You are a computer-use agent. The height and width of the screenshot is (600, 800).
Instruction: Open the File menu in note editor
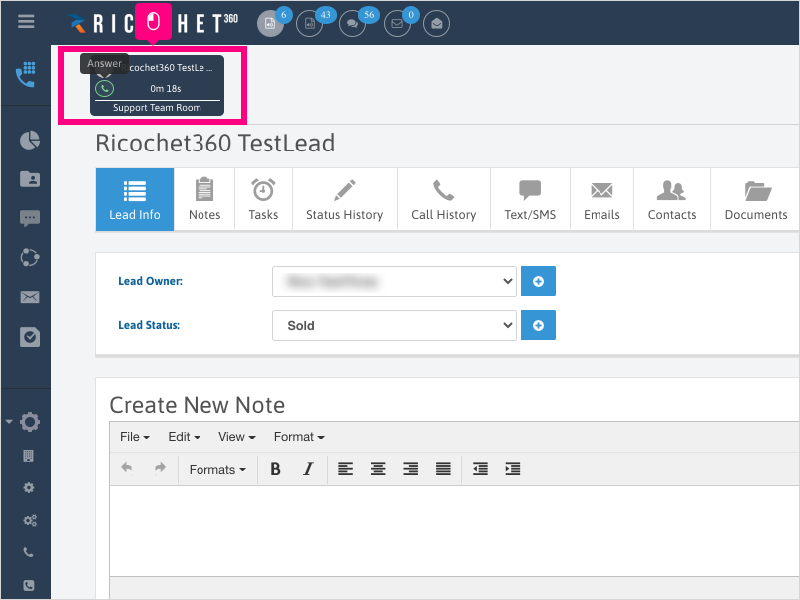(135, 437)
